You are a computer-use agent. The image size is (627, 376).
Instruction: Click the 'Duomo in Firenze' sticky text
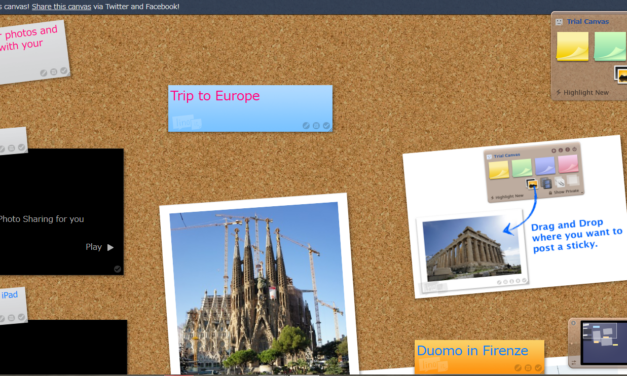472,351
